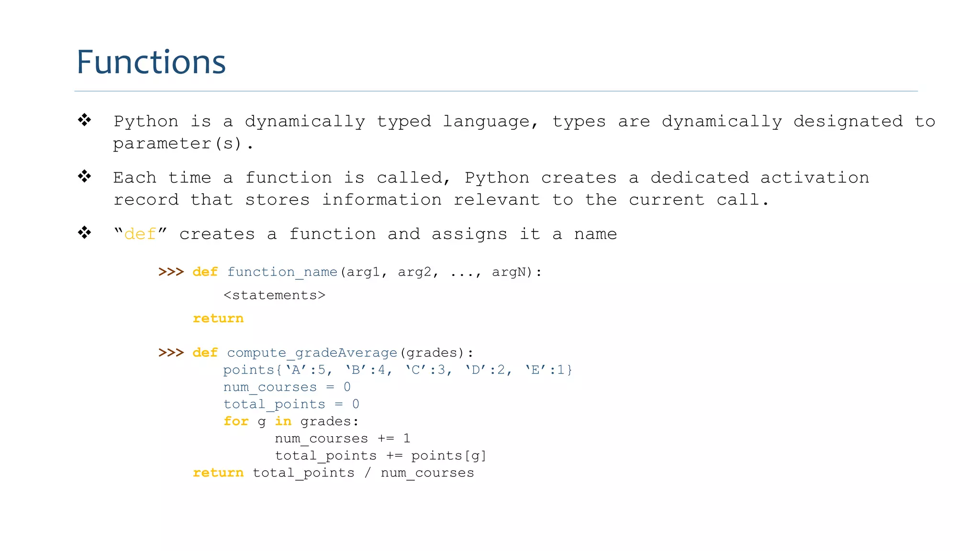The height and width of the screenshot is (551, 980).
Task: Click the yellow "in" keyword
Action: [x=283, y=421]
